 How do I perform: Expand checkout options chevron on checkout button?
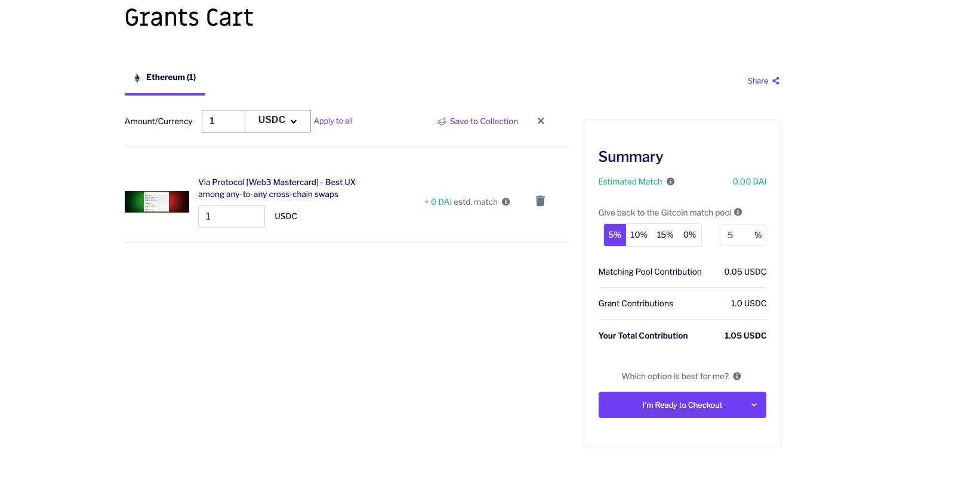tap(754, 405)
